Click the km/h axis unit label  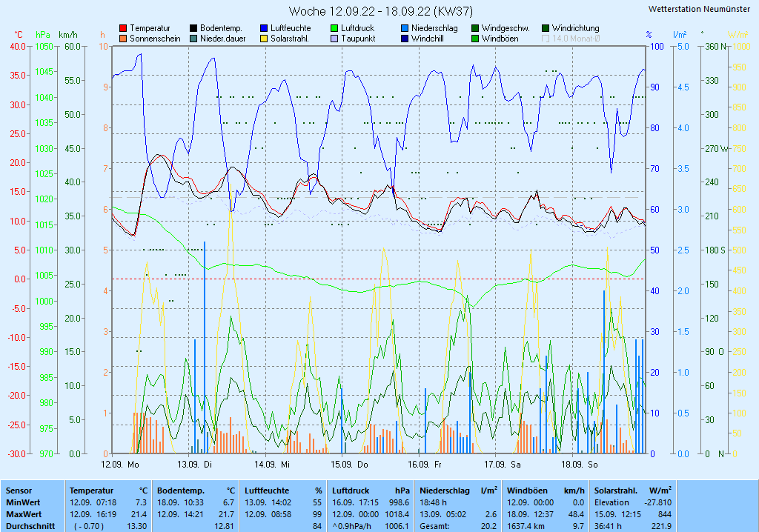pos(67,35)
